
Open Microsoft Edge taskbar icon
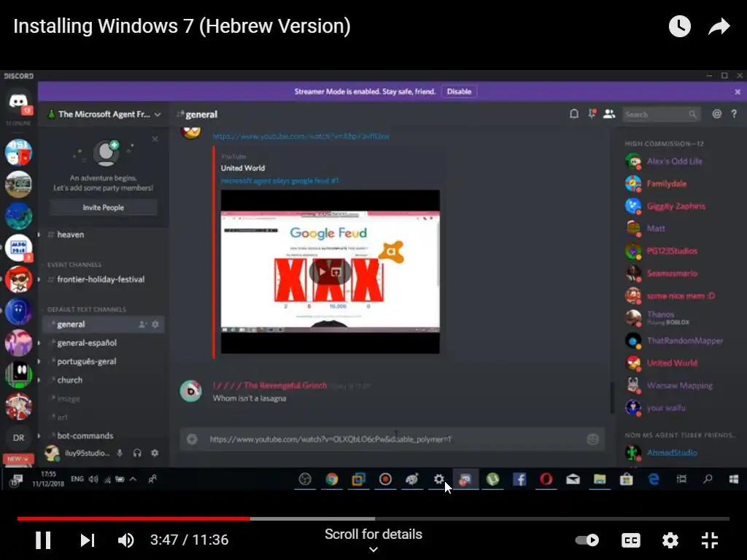[653, 479]
